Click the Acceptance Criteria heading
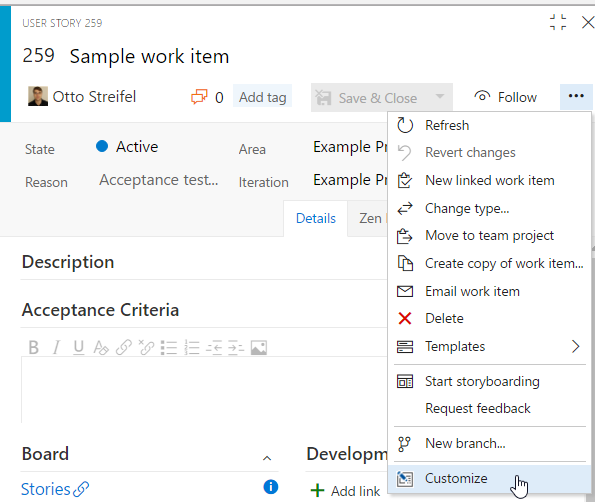The image size is (595, 502). click(x=100, y=310)
